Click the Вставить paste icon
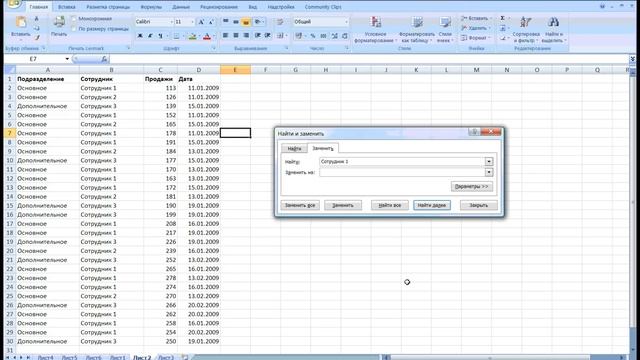 (x=20, y=22)
